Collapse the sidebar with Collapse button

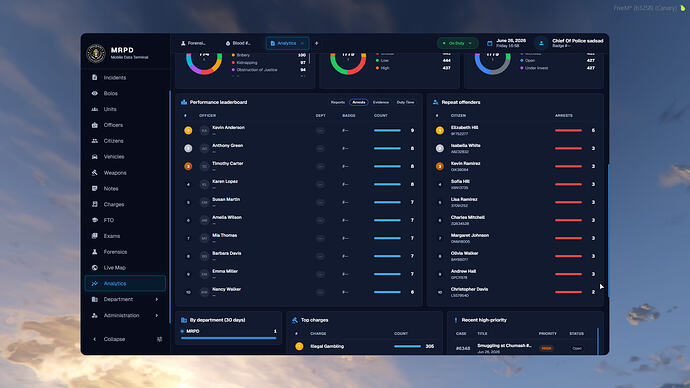tap(114, 339)
